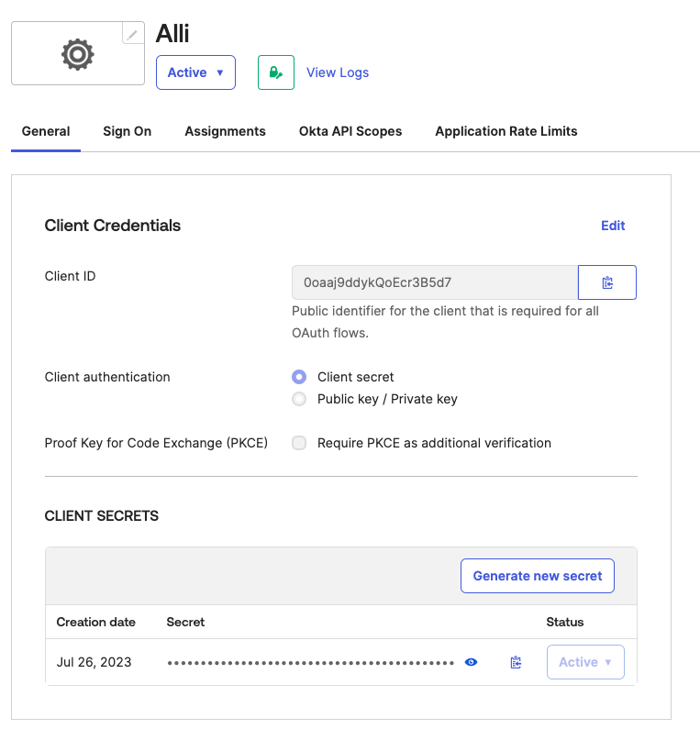Go to Okta API Scopes tab

point(350,131)
